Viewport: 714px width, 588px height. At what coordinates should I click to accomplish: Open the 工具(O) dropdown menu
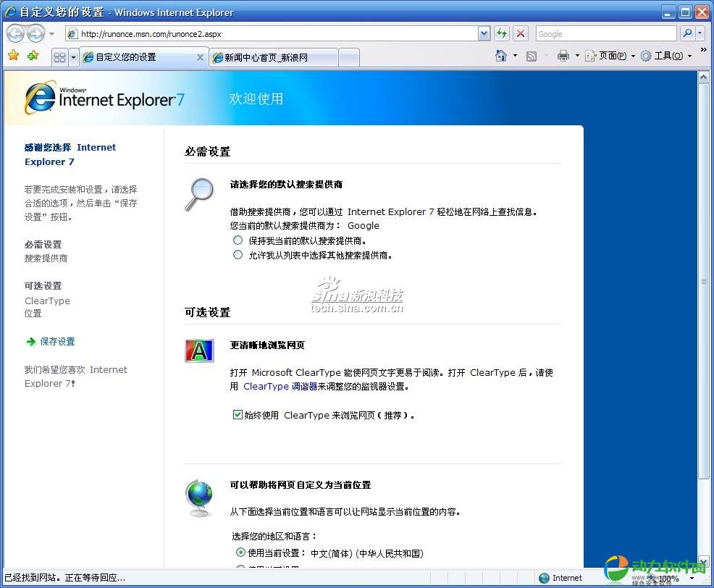tap(665, 56)
